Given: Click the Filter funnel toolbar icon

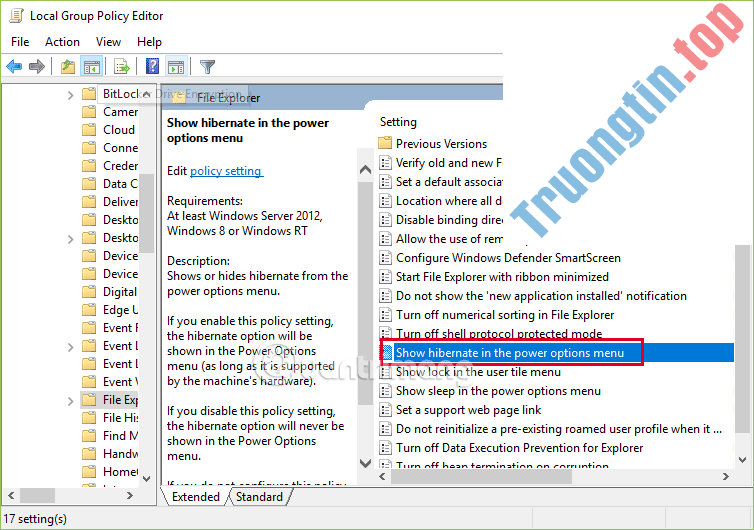Looking at the screenshot, I should coord(207,66).
